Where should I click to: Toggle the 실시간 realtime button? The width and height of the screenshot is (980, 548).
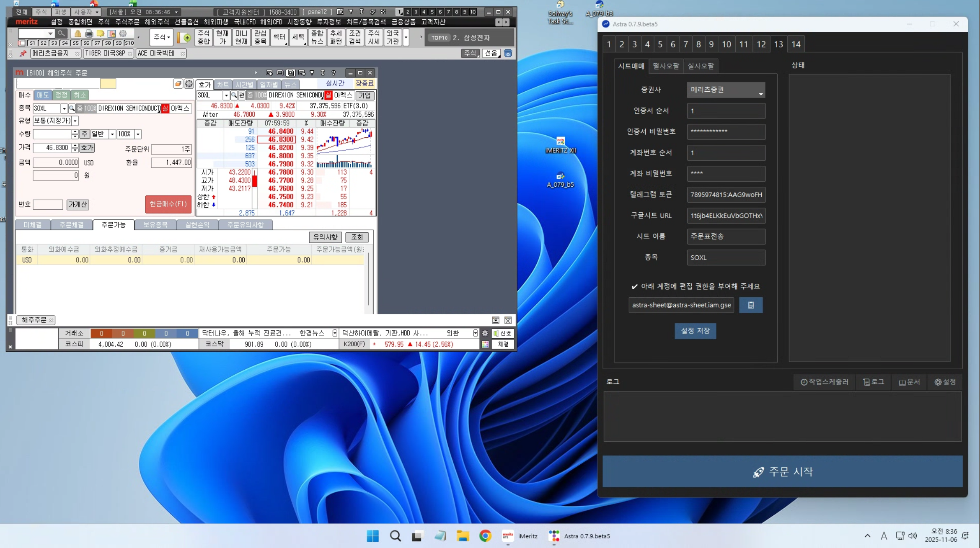coord(335,83)
